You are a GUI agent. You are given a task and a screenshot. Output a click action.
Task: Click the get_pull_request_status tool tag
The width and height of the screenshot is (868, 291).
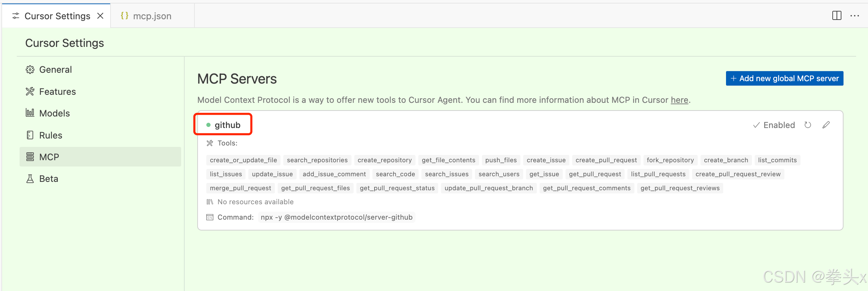coord(397,188)
